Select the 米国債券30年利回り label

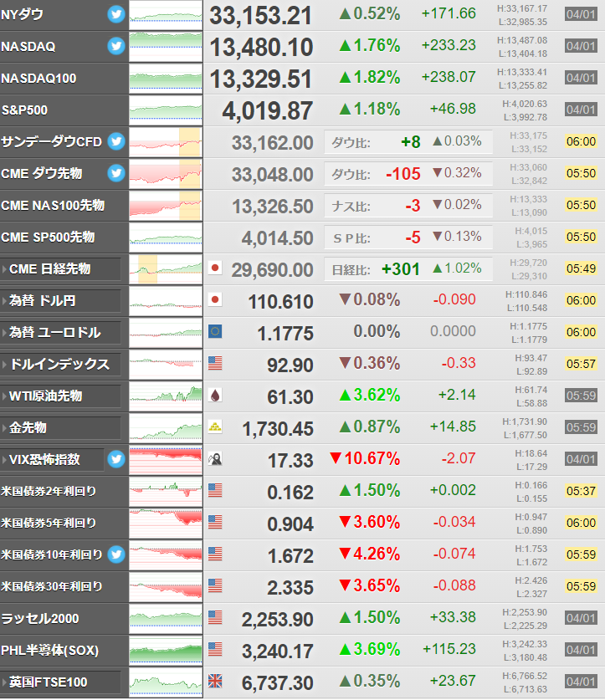pyautogui.click(x=52, y=586)
